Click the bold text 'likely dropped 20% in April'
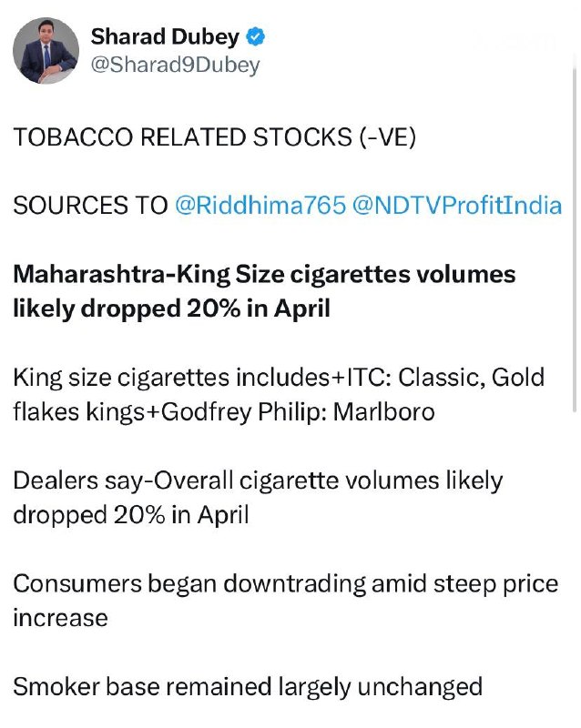This screenshot has height=728, width=581. pyautogui.click(x=171, y=308)
